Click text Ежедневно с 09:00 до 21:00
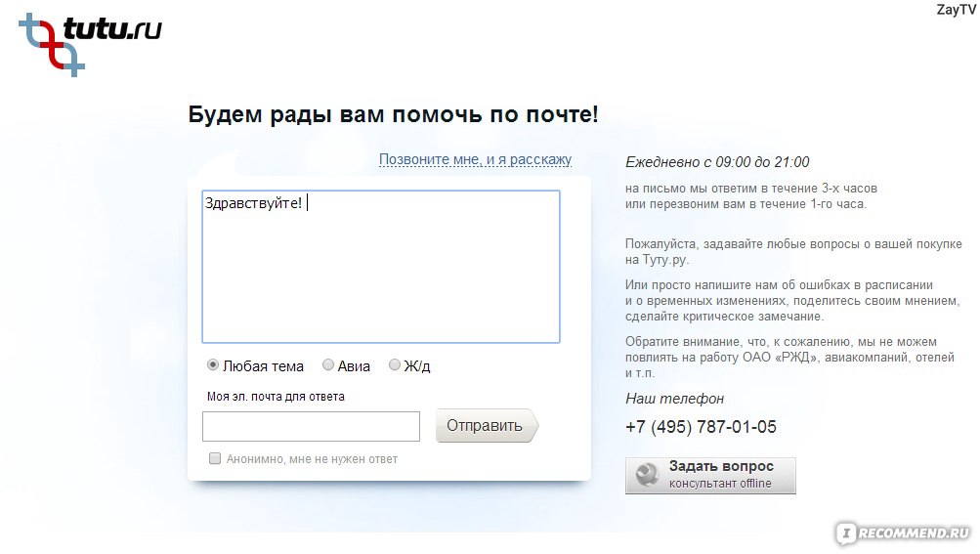 point(717,162)
